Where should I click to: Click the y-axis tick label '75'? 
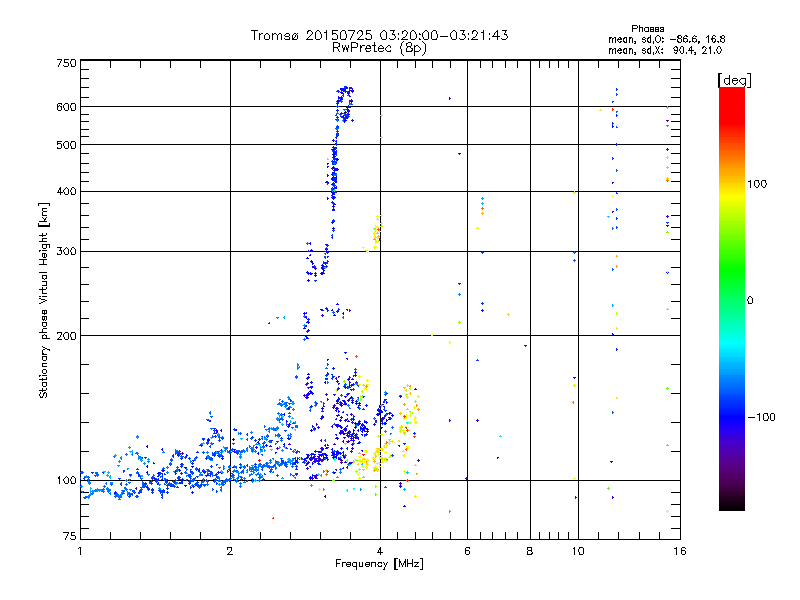[70, 536]
